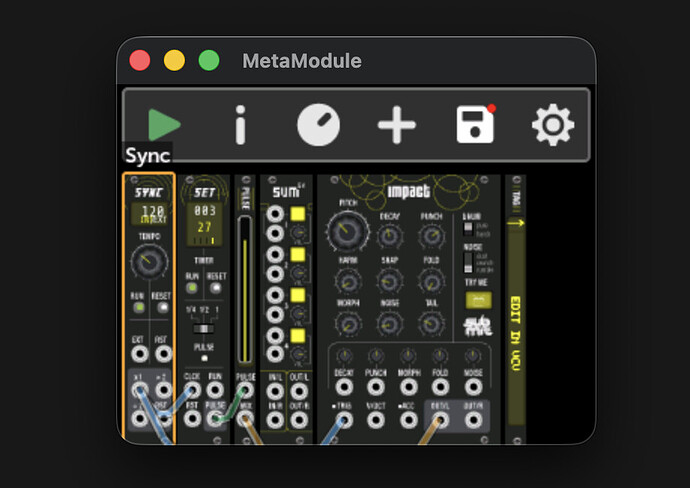Open the patch info (i) icon

pyautogui.click(x=240, y=125)
